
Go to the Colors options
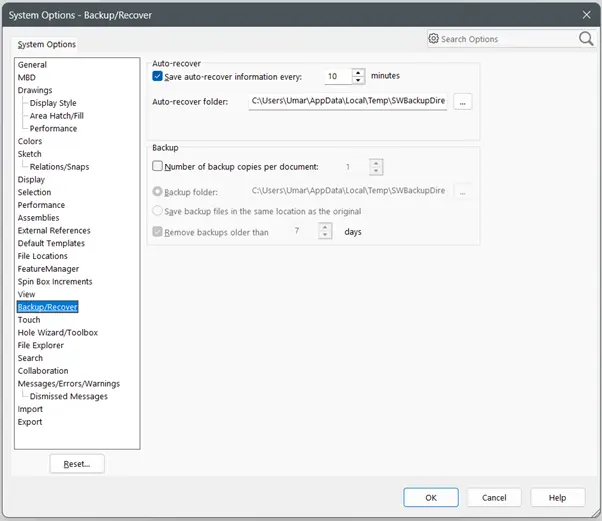30,141
